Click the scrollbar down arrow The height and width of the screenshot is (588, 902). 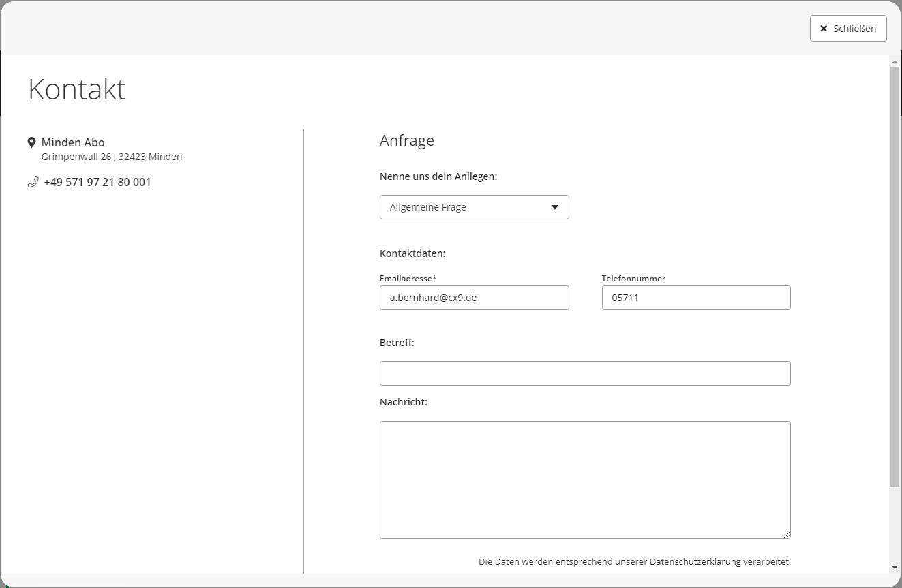(x=895, y=568)
